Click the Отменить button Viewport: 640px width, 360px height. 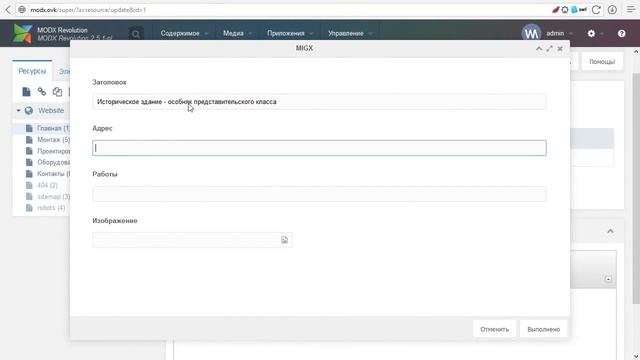(x=494, y=329)
